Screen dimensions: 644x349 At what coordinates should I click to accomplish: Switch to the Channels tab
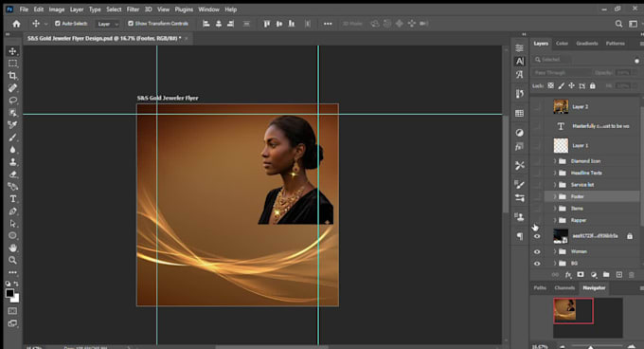[564, 287]
